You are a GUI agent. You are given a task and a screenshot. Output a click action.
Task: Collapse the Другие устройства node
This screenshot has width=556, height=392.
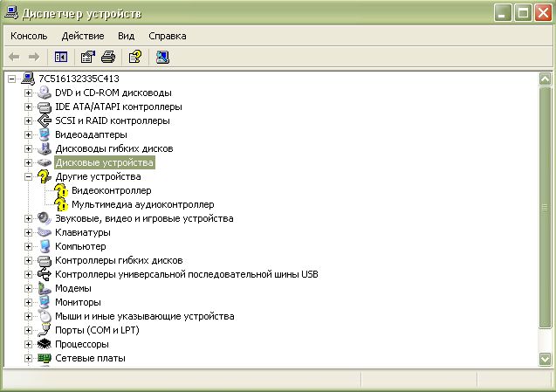[28, 176]
